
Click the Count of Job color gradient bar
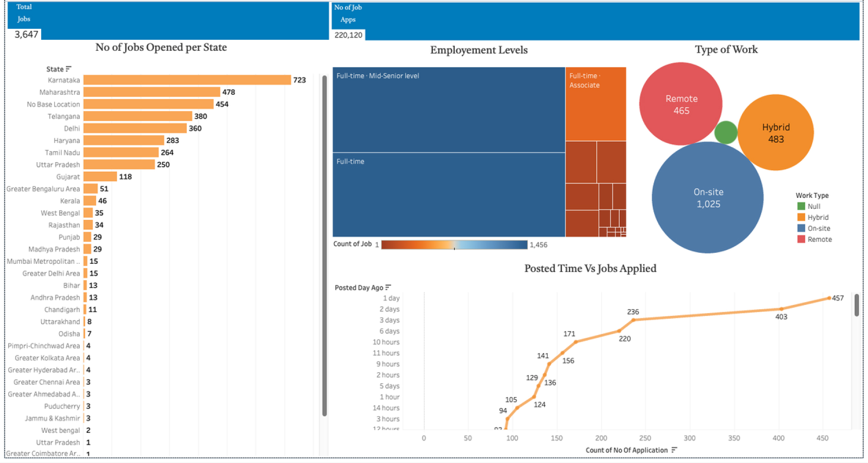point(454,245)
